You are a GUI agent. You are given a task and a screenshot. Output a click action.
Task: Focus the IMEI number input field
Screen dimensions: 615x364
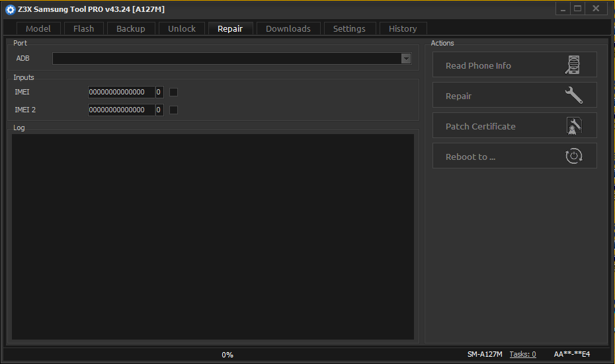click(x=122, y=92)
